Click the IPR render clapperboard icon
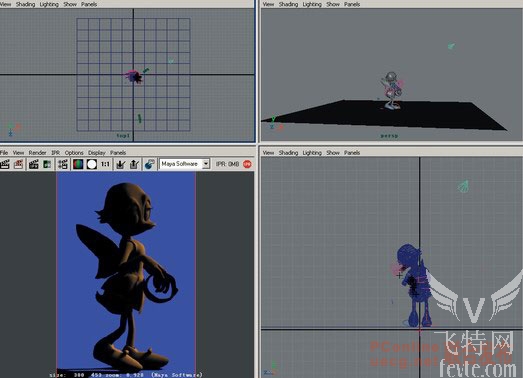The height and width of the screenshot is (378, 523). click(x=33, y=164)
